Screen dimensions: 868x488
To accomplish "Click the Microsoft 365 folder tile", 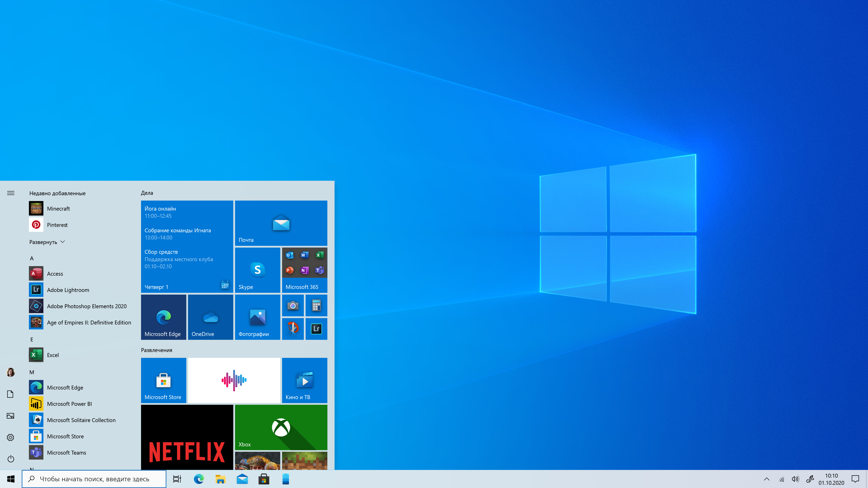I will [304, 270].
